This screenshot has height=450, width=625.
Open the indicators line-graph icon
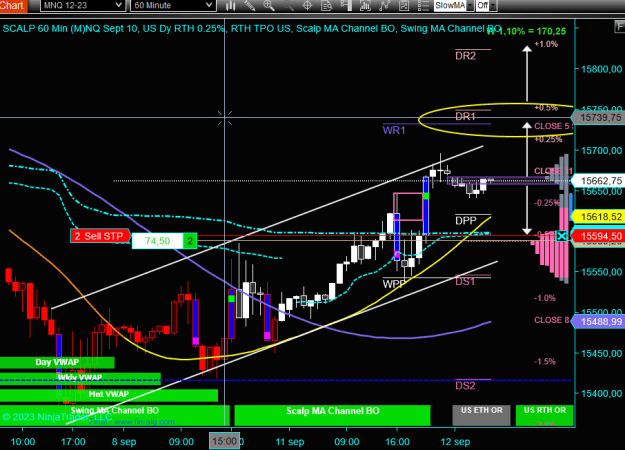coord(385,5)
